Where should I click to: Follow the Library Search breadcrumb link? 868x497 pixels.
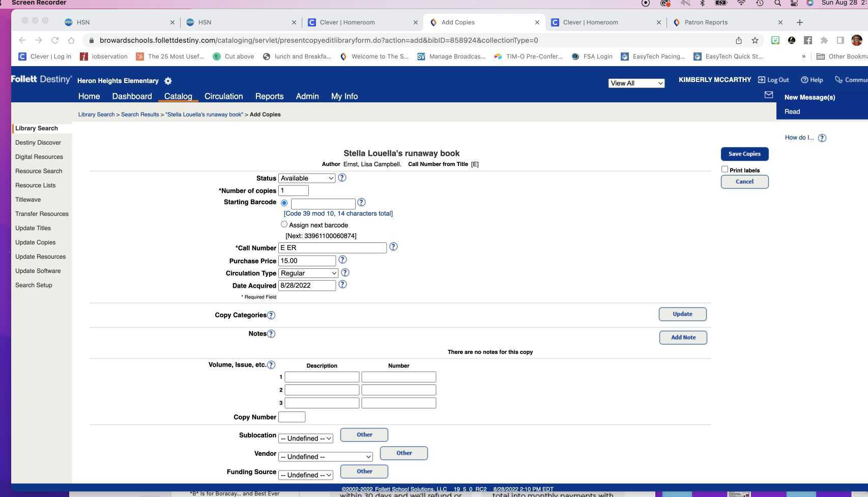click(x=96, y=114)
